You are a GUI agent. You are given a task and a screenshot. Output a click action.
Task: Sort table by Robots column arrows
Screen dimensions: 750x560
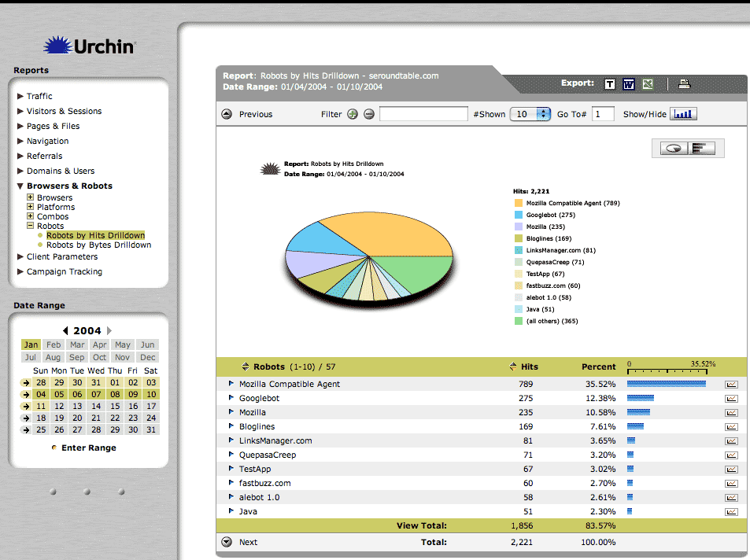[246, 367]
